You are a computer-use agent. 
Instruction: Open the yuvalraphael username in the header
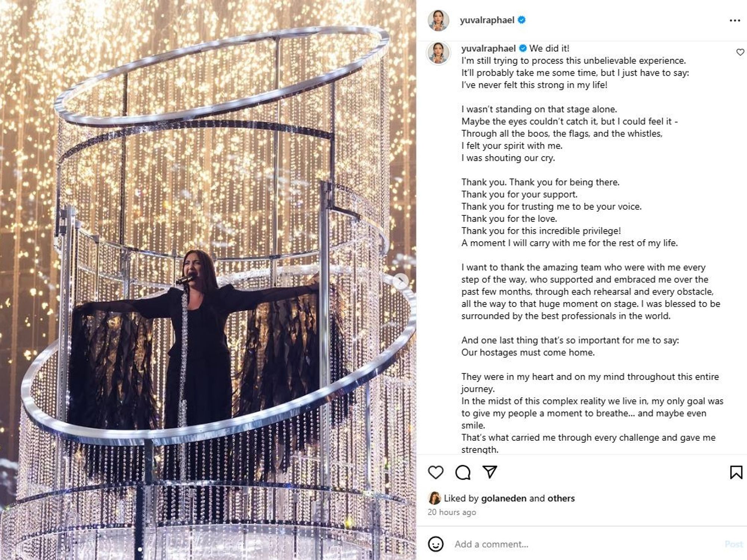click(487, 20)
